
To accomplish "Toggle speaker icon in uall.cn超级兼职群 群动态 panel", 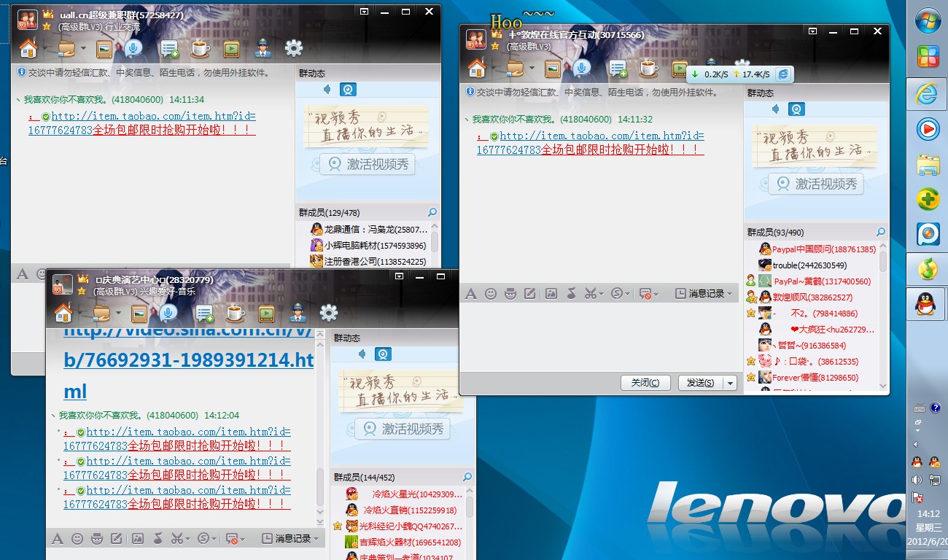I will (x=327, y=89).
